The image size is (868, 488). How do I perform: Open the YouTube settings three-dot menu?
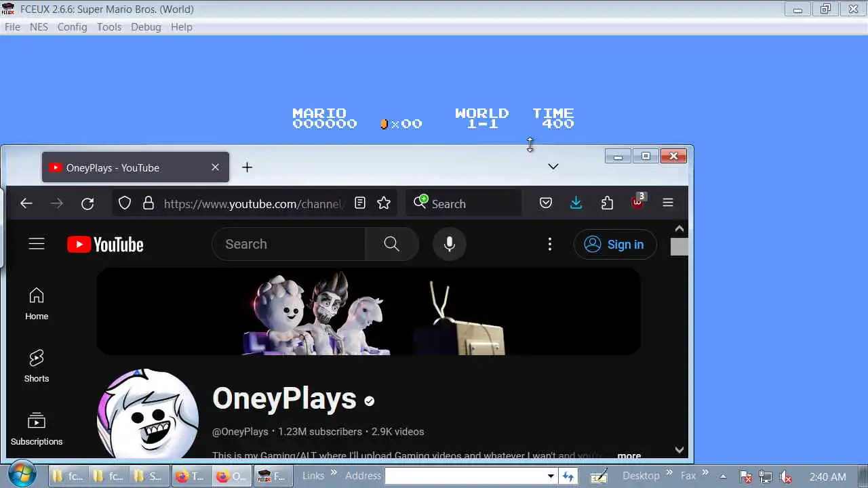pyautogui.click(x=550, y=245)
